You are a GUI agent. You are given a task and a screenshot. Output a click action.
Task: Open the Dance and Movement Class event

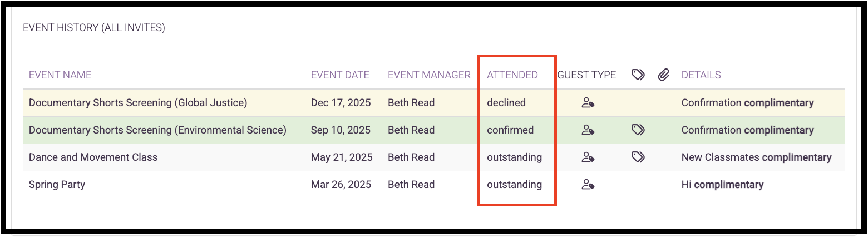tap(93, 157)
